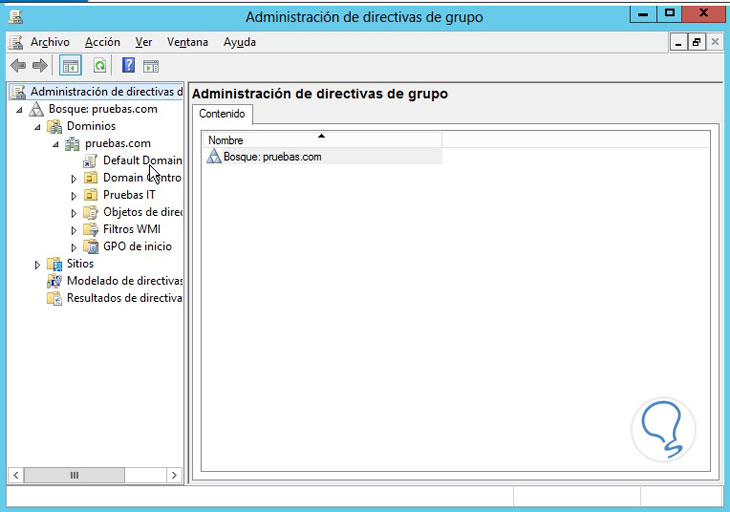Open the Acción menu
This screenshot has width=730, height=512.
coord(102,42)
